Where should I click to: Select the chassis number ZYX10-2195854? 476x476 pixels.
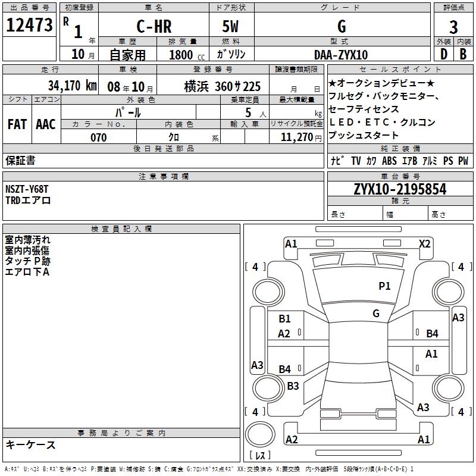click(400, 189)
